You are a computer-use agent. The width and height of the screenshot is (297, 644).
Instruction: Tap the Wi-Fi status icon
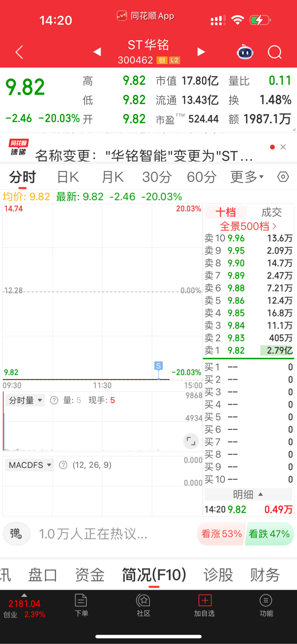(237, 20)
